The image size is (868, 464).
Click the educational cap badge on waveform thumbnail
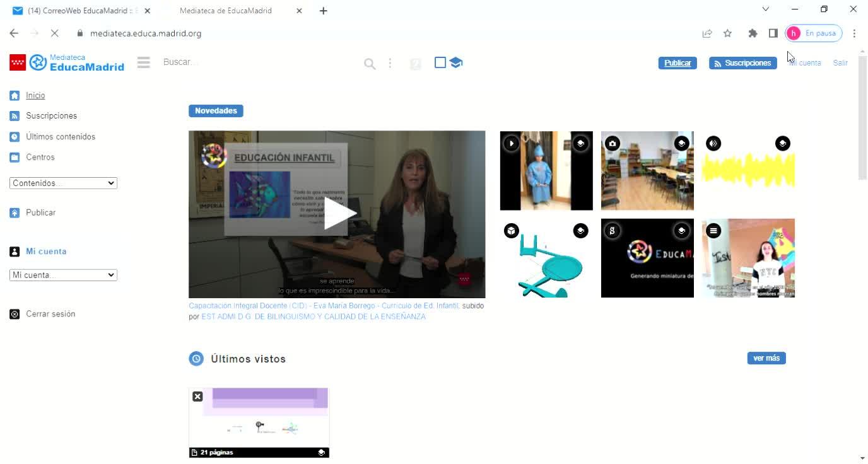pyautogui.click(x=782, y=144)
